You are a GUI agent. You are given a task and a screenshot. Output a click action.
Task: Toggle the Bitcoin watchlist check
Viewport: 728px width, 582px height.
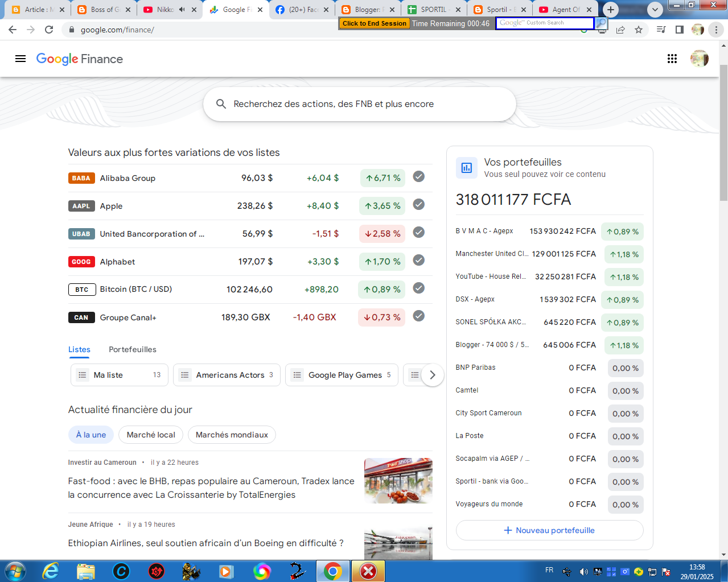(x=419, y=288)
